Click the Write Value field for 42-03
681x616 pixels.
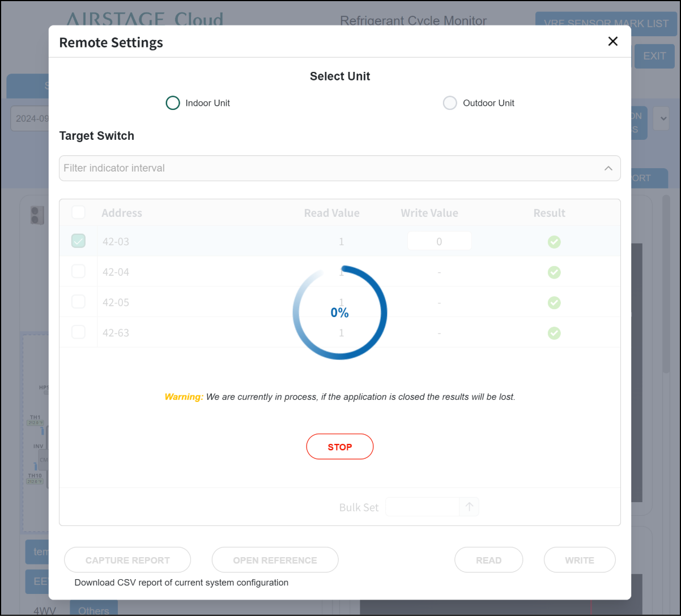(439, 241)
